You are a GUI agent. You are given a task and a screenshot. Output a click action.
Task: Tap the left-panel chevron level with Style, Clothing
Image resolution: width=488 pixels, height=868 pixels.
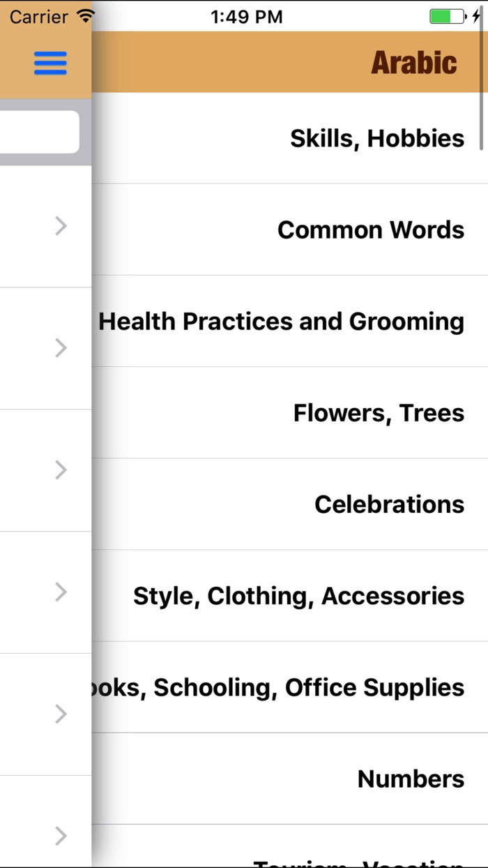[x=61, y=592]
